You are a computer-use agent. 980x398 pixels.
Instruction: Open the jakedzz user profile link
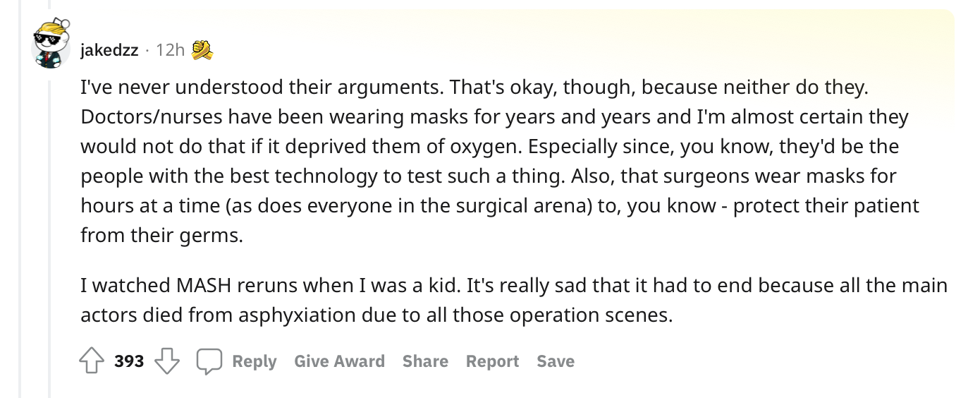pos(109,50)
